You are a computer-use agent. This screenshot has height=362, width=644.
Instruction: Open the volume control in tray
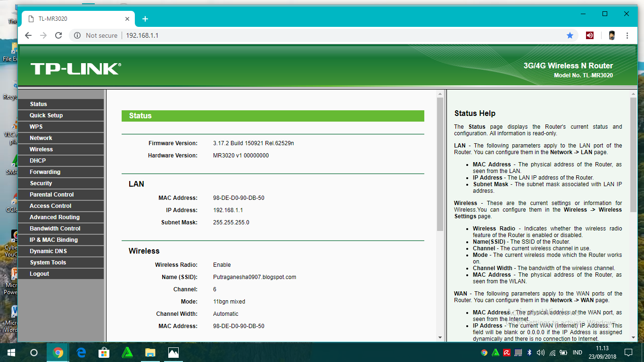tap(540, 352)
